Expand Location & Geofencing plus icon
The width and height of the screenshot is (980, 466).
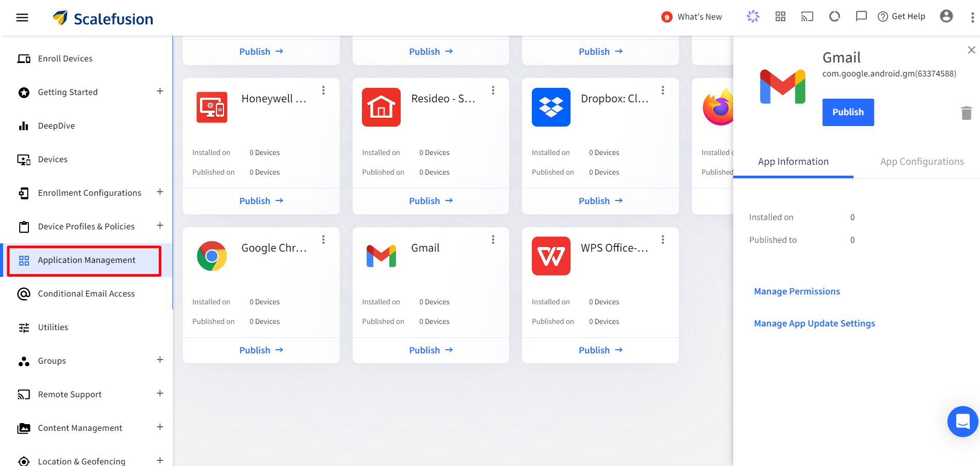pos(160,460)
